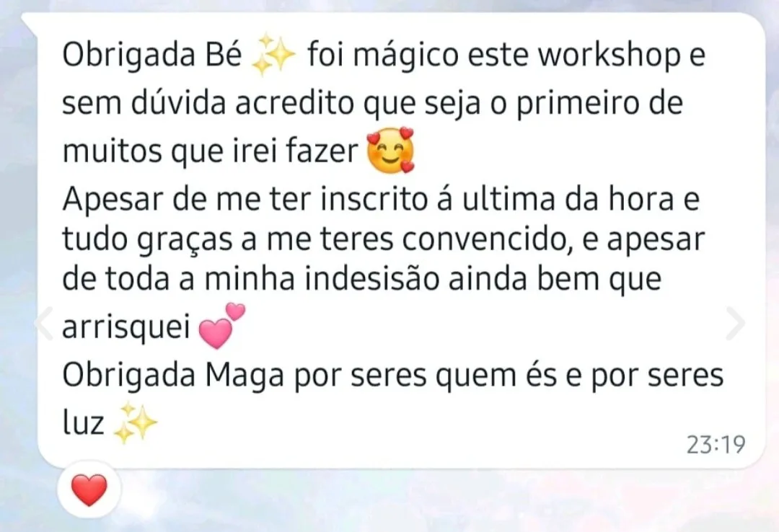Click the smiling face with hearts emoji

tap(390, 150)
